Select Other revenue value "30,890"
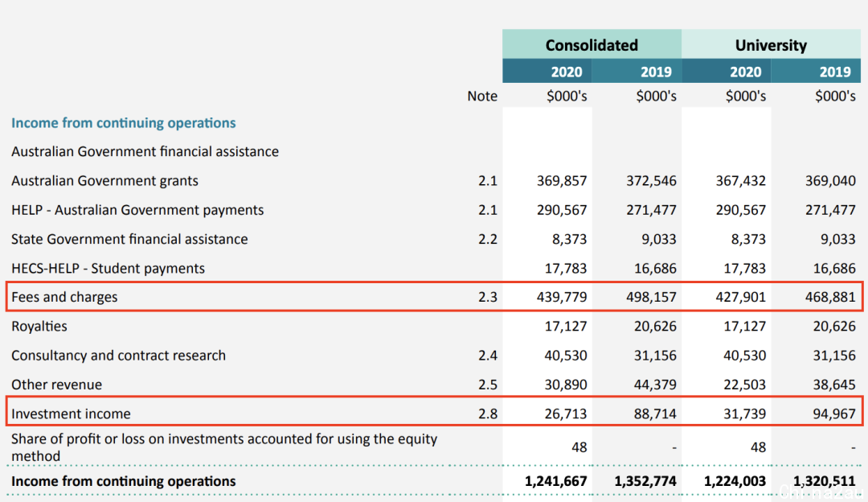 coord(566,385)
